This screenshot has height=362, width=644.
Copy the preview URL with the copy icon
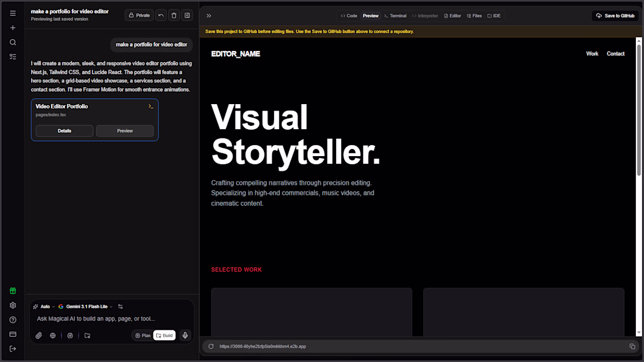pos(632,346)
